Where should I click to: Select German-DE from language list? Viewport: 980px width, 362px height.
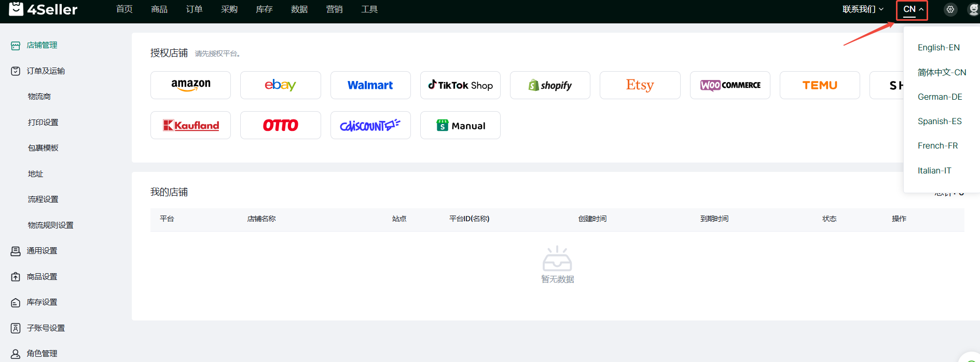click(x=940, y=97)
